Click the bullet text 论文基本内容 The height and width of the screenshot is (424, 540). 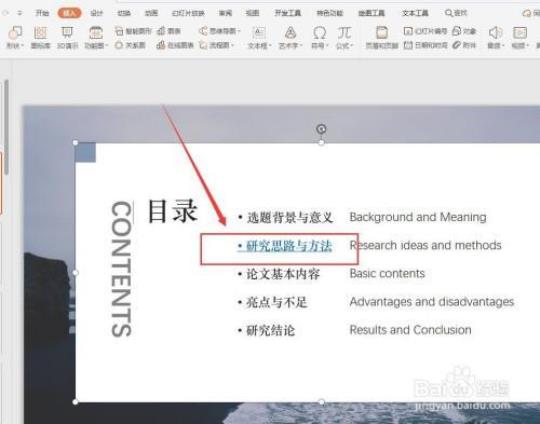coord(283,274)
